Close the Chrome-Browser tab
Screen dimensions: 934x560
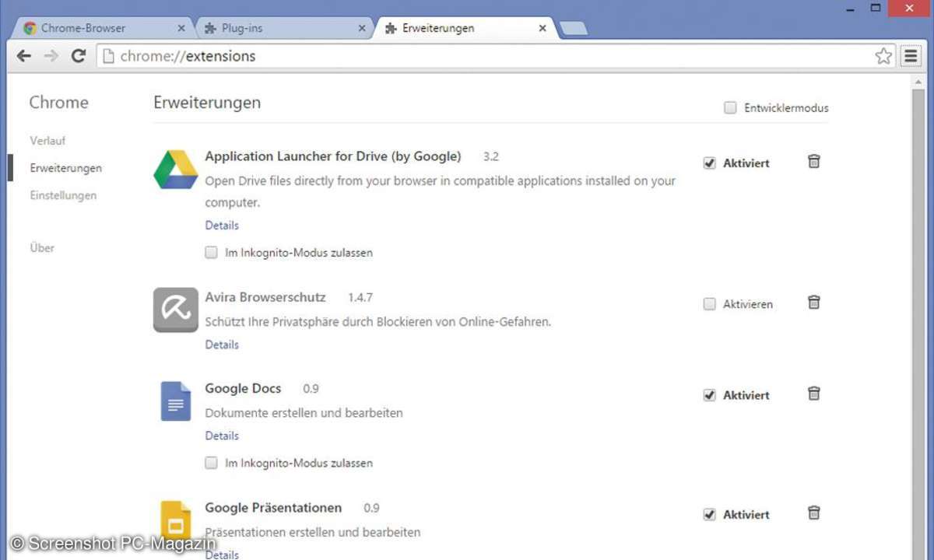coord(181,28)
